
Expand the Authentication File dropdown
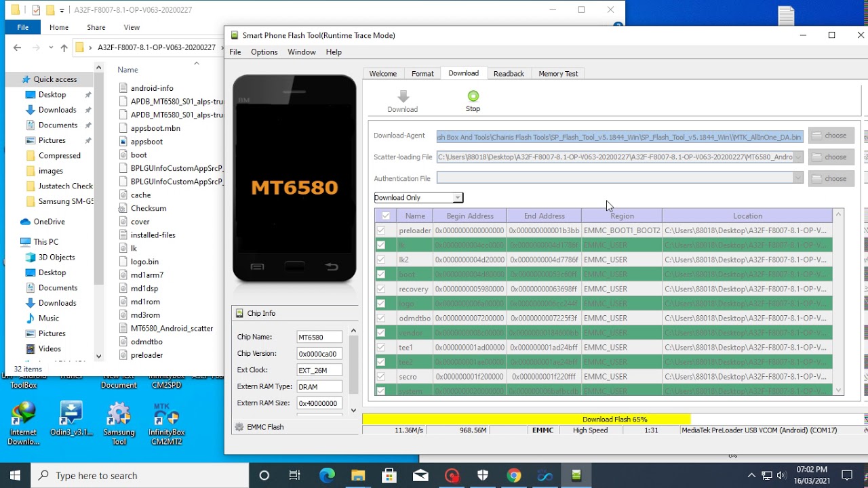(797, 178)
